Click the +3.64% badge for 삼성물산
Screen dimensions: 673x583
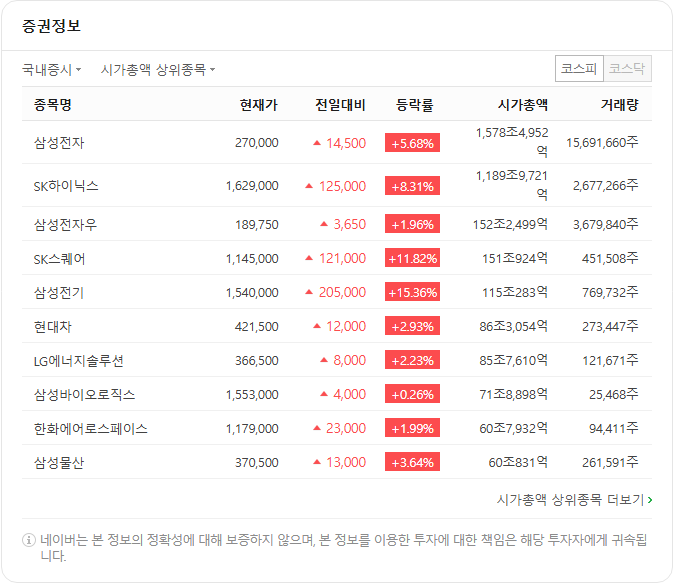(x=412, y=462)
